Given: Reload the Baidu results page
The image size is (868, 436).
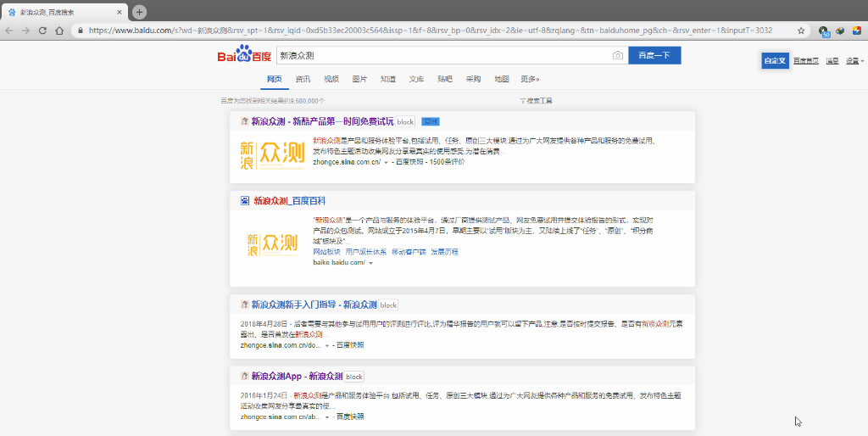Looking at the screenshot, I should tap(42, 31).
